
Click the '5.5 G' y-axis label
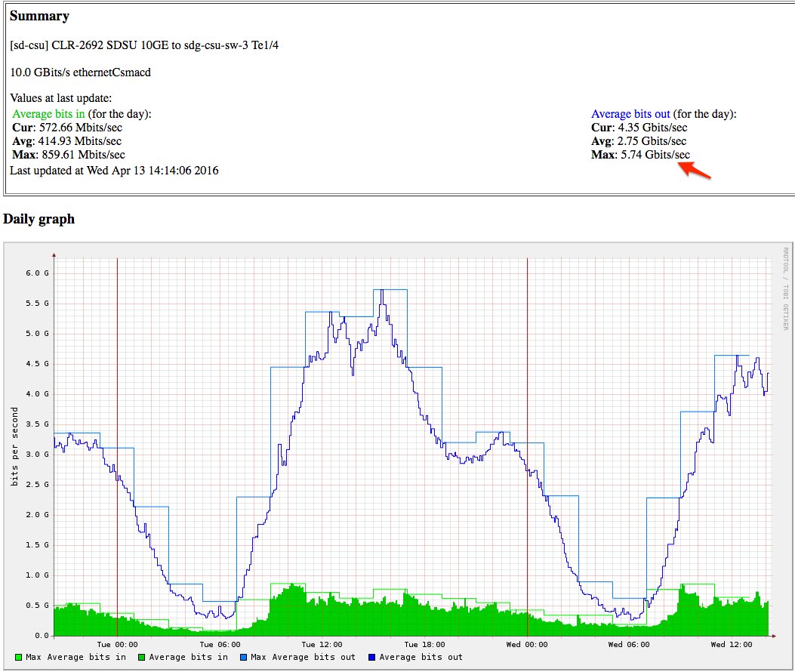coord(38,304)
